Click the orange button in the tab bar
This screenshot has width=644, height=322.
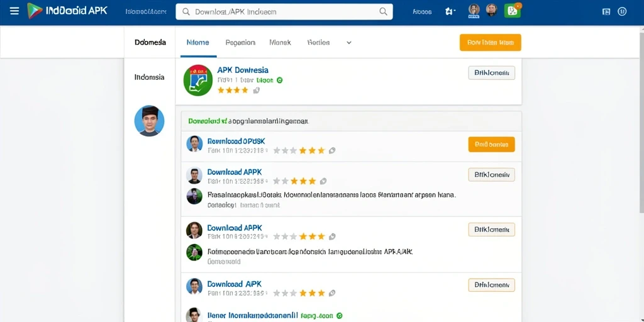(491, 42)
